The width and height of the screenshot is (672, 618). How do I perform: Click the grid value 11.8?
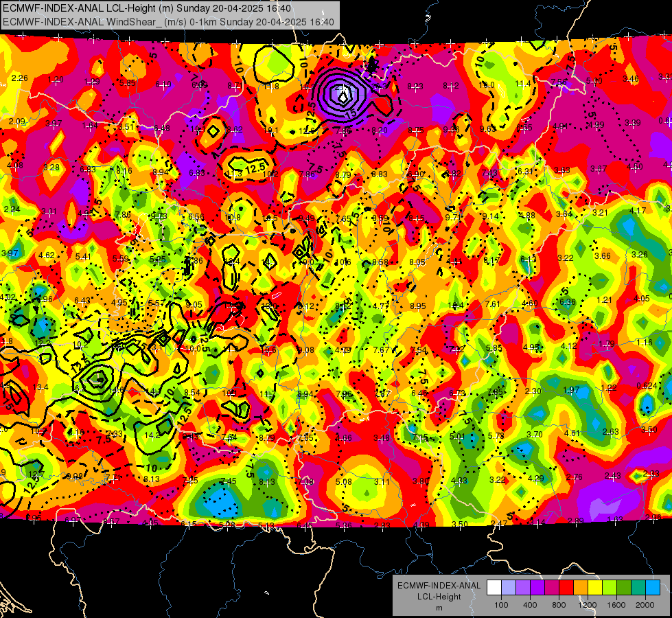pos(271,87)
